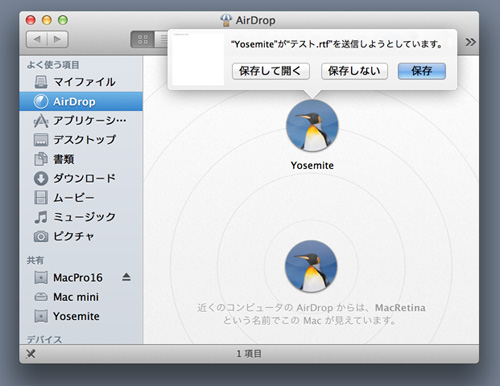Expand the toolbar overflow double chevron
Viewport: 500px width, 386px height.
[x=470, y=42]
